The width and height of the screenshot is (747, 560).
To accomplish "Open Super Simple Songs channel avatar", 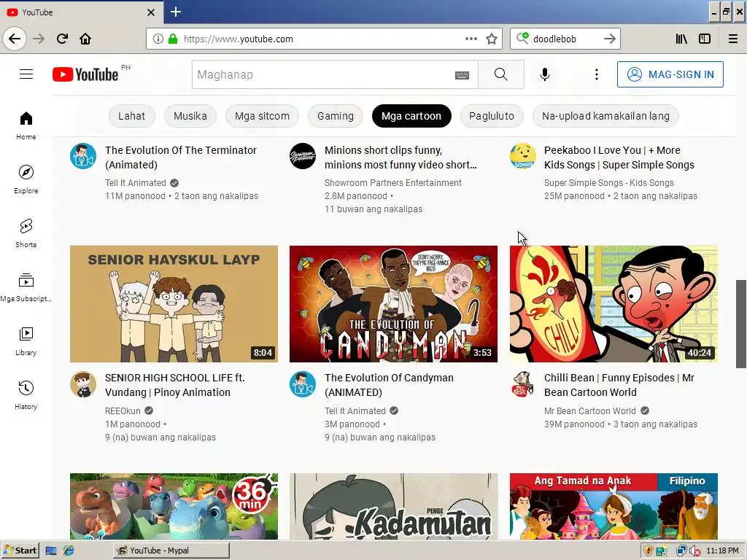I will pos(522,156).
